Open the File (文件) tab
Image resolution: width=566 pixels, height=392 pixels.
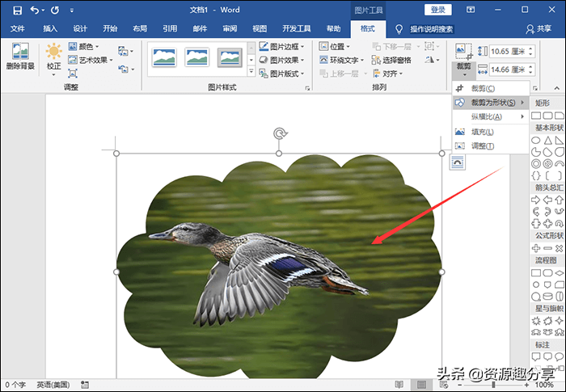pos(18,28)
